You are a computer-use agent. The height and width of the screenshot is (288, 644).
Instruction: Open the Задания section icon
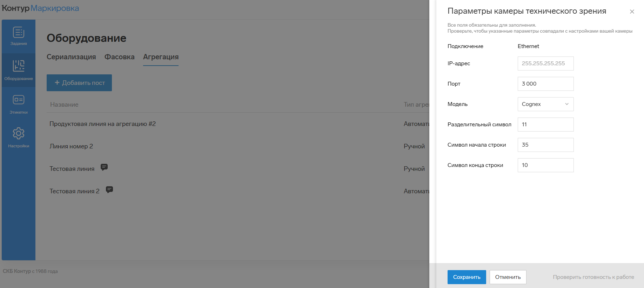point(19,33)
